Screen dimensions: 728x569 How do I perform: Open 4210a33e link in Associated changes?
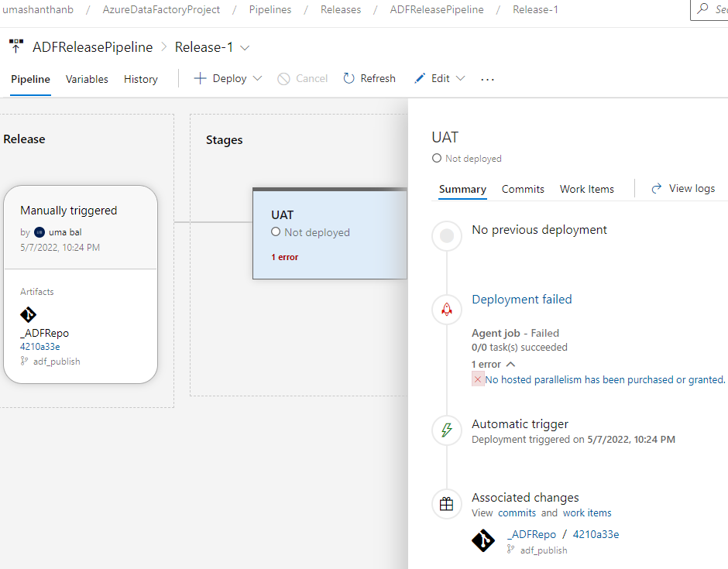pos(596,534)
